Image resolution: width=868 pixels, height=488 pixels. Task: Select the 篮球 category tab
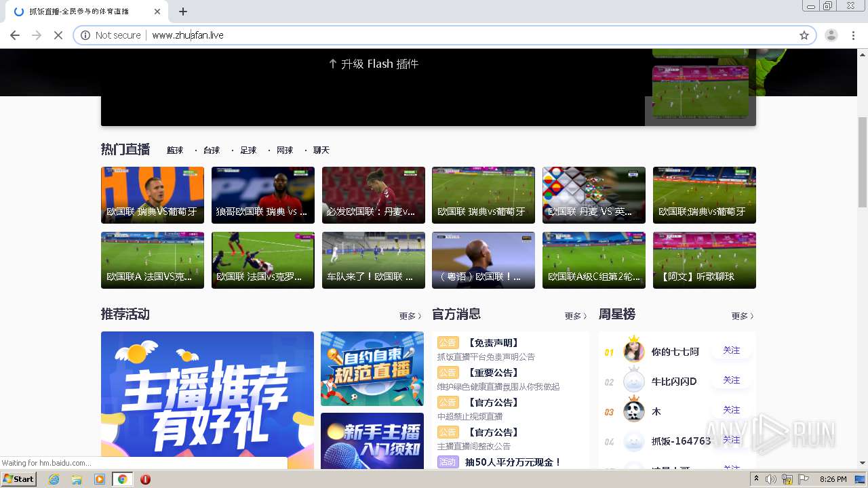pyautogui.click(x=175, y=150)
